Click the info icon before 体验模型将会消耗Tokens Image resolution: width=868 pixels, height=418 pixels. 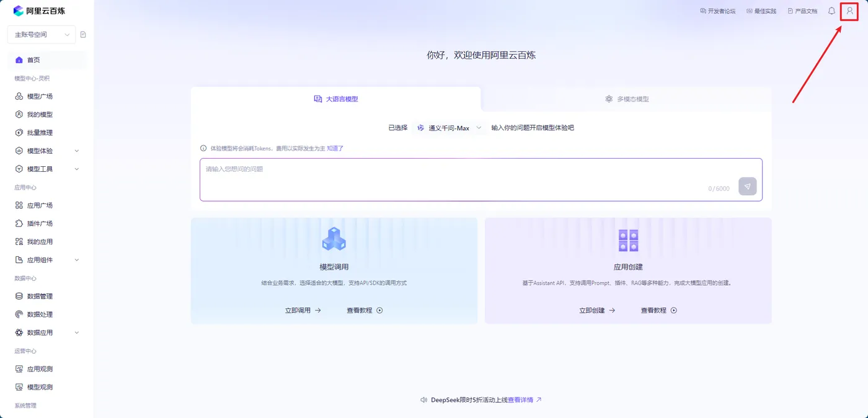[x=203, y=148]
